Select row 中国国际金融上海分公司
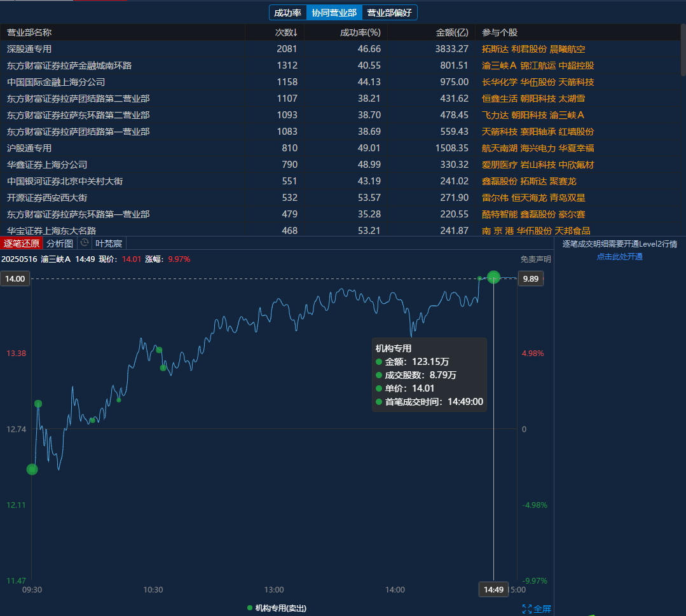686x616 pixels. click(x=340, y=82)
